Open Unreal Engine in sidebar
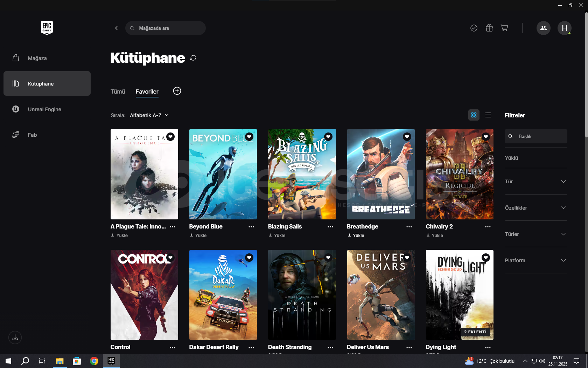588x368 pixels. (x=47, y=109)
